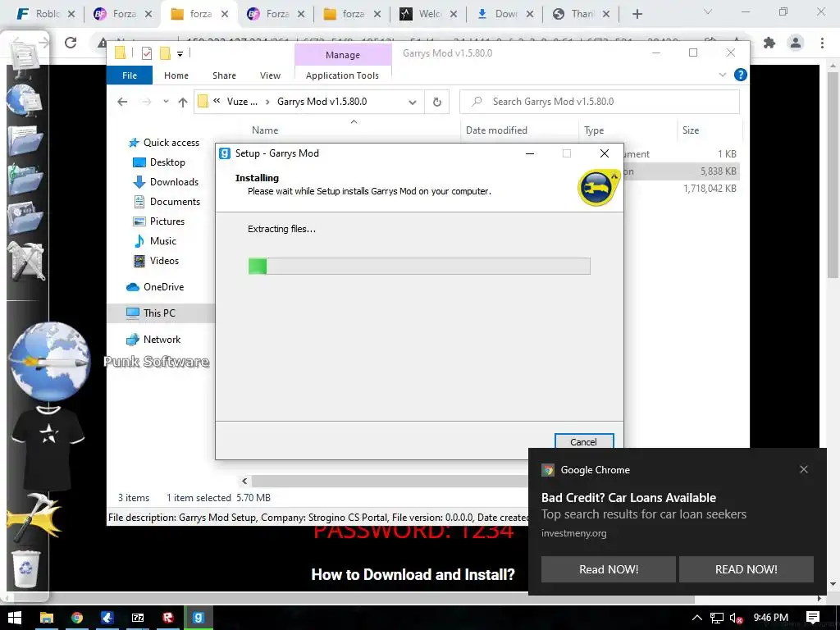Select the Manage contextual tab

point(343,55)
